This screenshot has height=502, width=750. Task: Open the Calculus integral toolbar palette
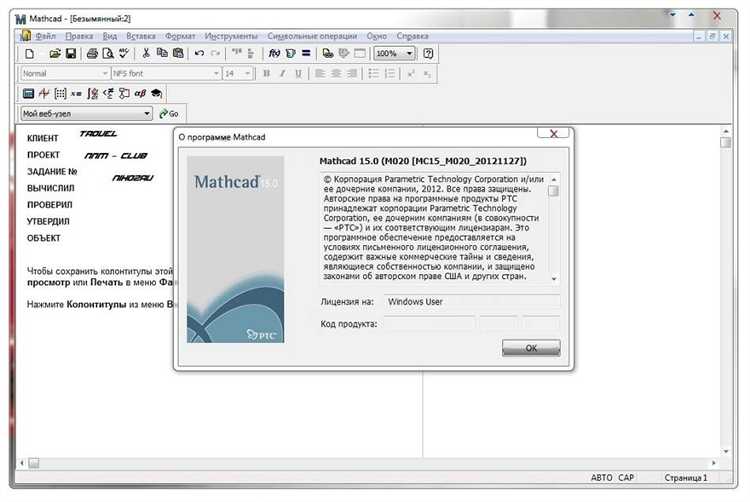(x=92, y=93)
